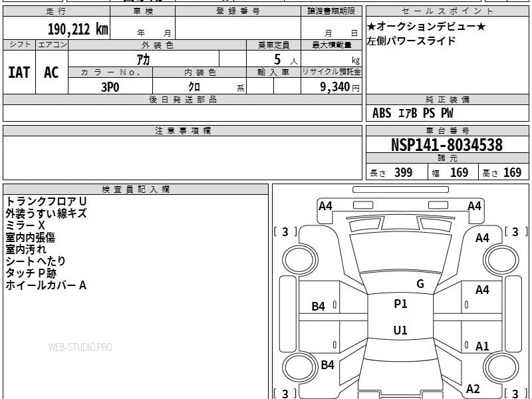Click the 外装色 header

click(158, 45)
